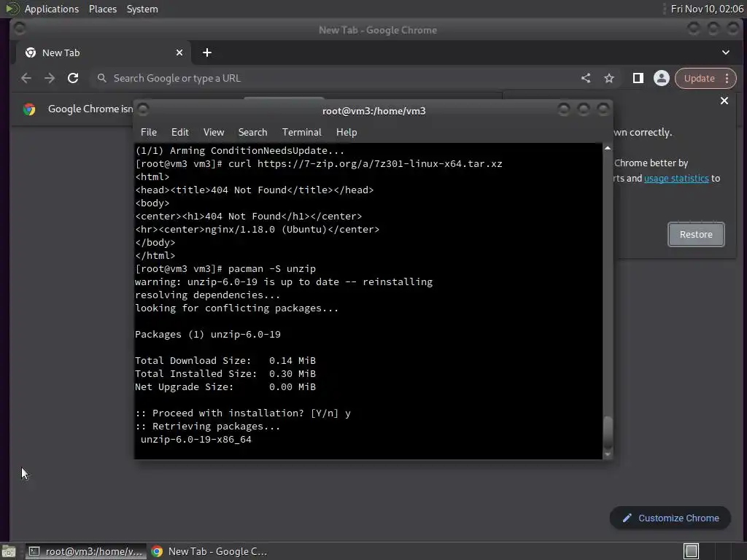Screen dimensions: 747x560
Task: Open Chrome's side panel icon
Action: [638, 78]
